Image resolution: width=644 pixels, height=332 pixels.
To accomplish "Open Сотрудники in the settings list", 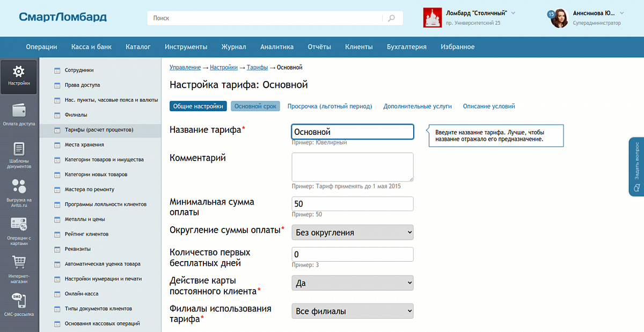I will (x=79, y=70).
